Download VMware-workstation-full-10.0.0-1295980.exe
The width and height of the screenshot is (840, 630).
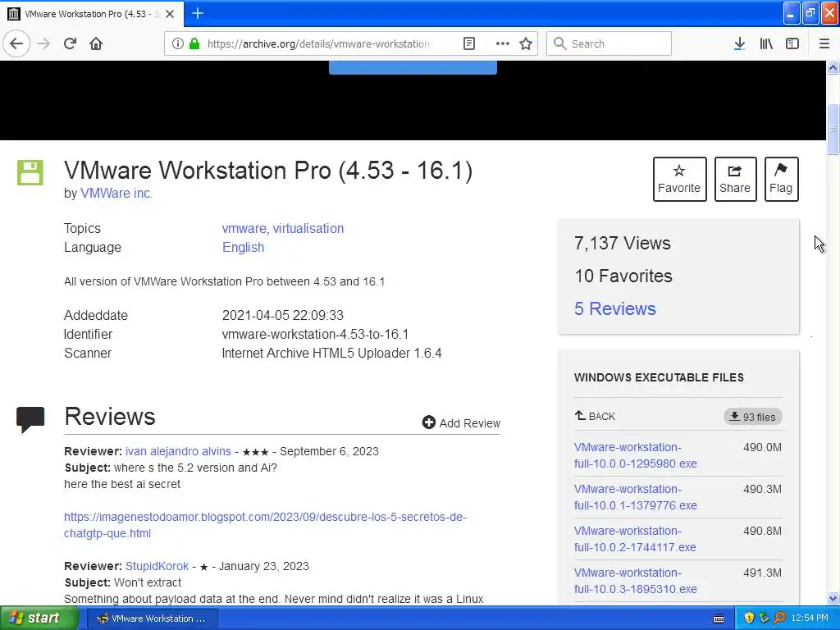click(636, 454)
